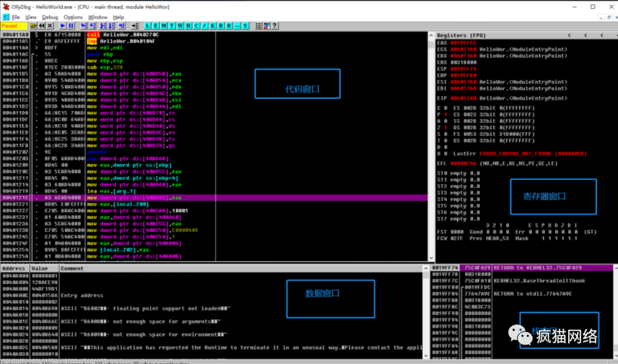Viewport: 618px width, 364px height.
Task: Click the dump pane scroll down arrow
Action: 426,355
